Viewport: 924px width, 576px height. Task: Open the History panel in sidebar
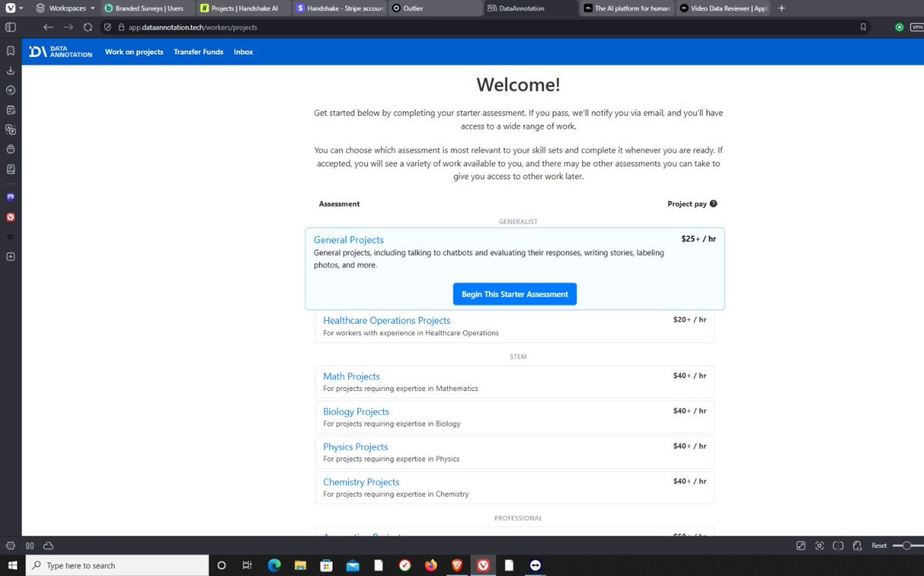[11, 90]
